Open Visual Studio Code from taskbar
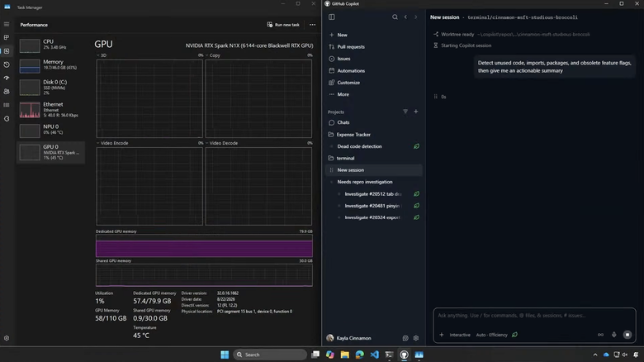 pyautogui.click(x=375, y=355)
